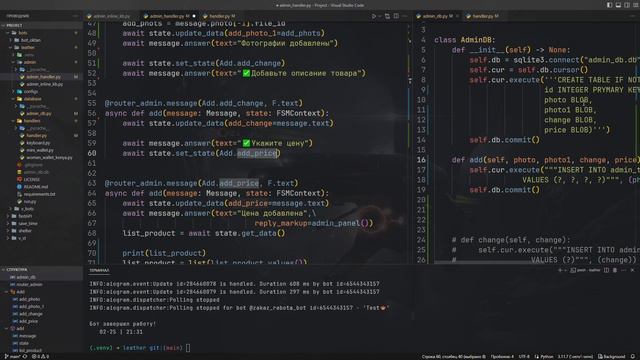Select the Python interpreter version in status bar

[x=575, y=357]
